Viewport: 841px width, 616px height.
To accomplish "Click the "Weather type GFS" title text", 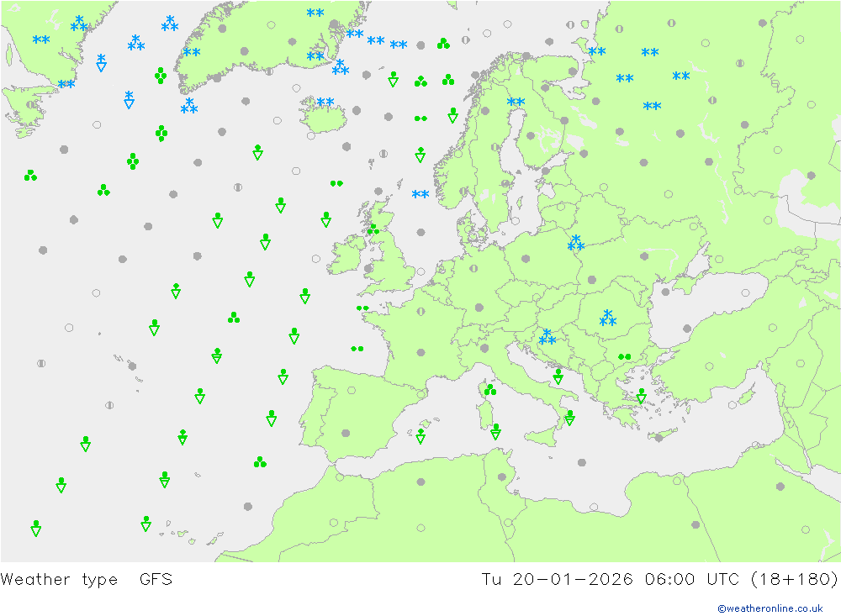I will tap(87, 579).
